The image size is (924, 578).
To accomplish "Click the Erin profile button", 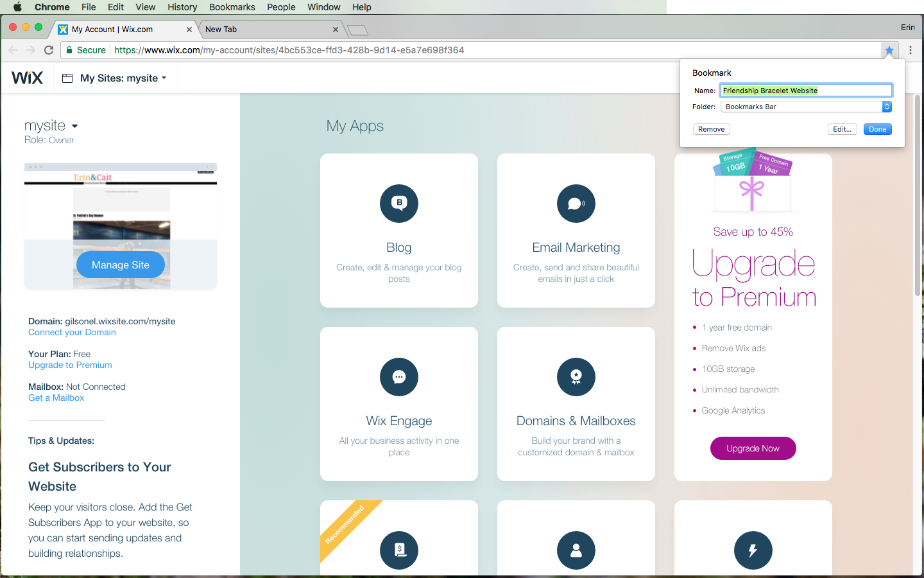I will (x=907, y=27).
